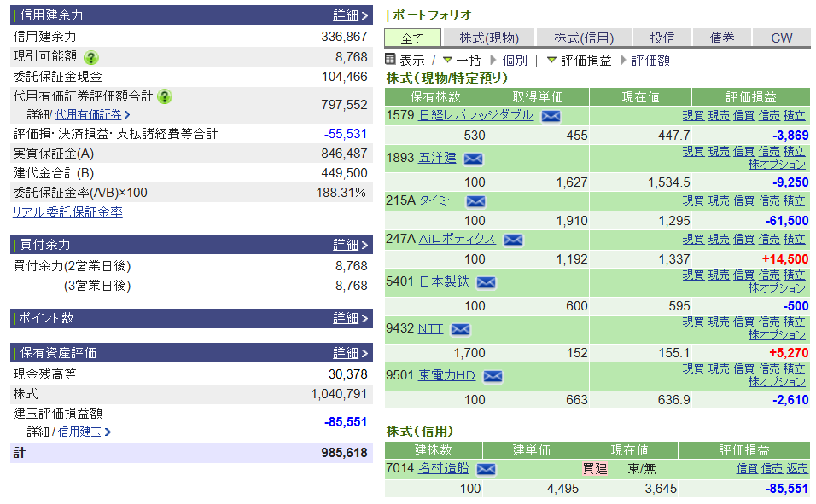816x504 pixels.
Task: Click the mail icon for 名村造船
Action: pos(486,469)
